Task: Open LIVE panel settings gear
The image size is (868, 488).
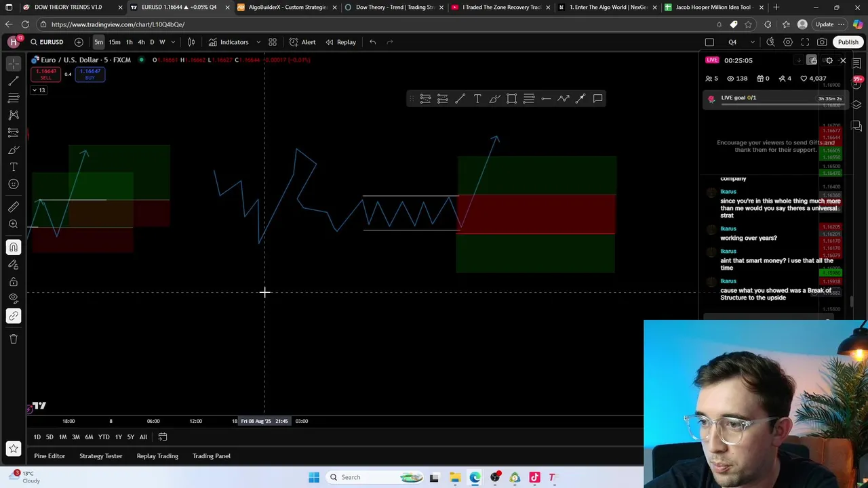Action: pos(829,60)
